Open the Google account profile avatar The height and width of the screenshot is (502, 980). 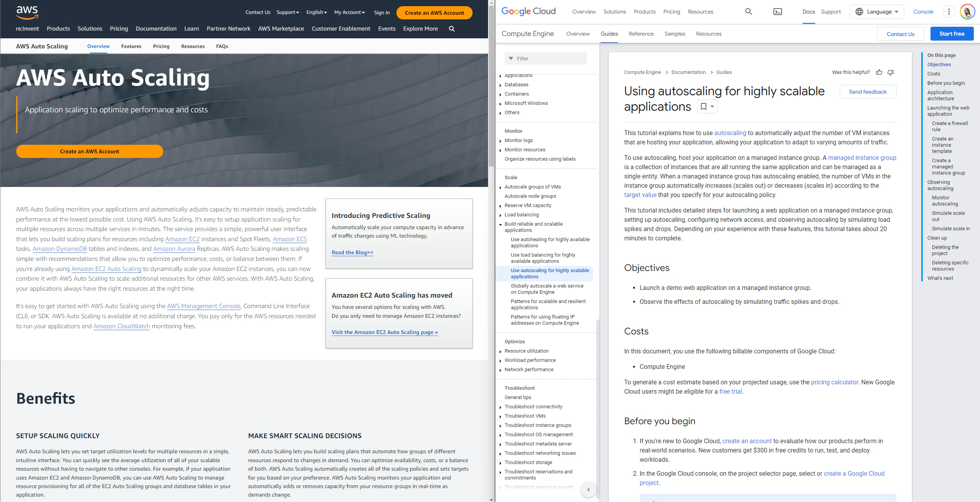(966, 12)
